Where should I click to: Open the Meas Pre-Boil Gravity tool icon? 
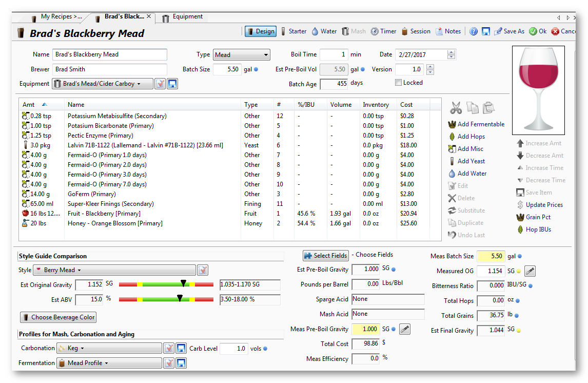(x=405, y=329)
